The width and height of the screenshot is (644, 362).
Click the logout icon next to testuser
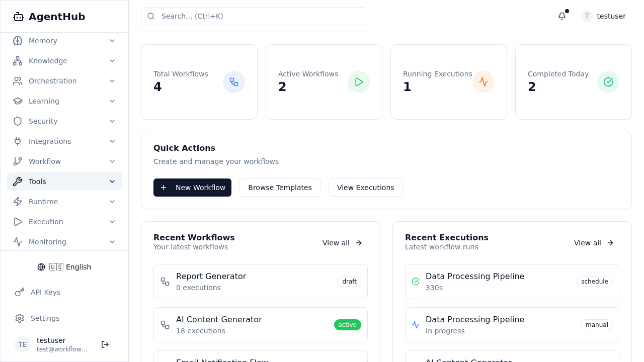point(105,344)
